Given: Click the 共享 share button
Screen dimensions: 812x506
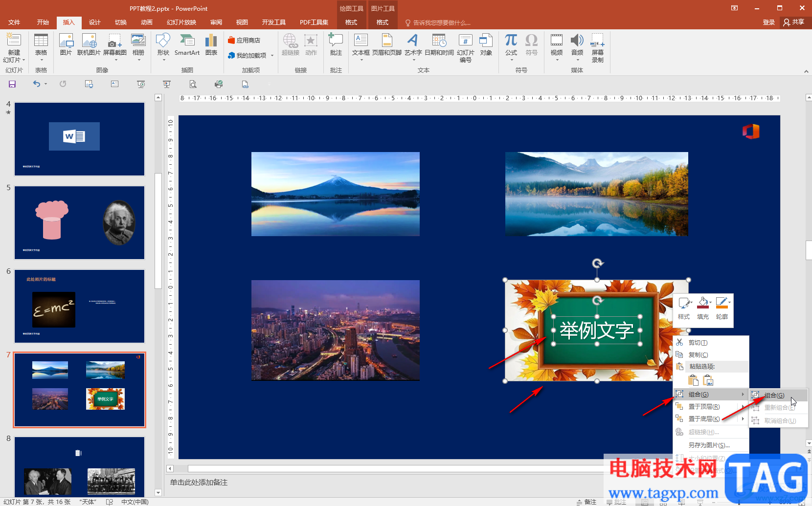Looking at the screenshot, I should point(794,22).
